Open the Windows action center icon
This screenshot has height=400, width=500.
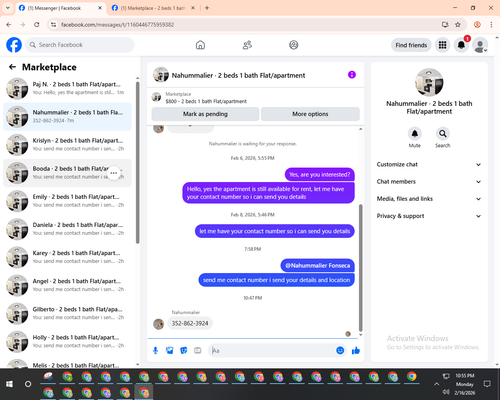click(487, 384)
